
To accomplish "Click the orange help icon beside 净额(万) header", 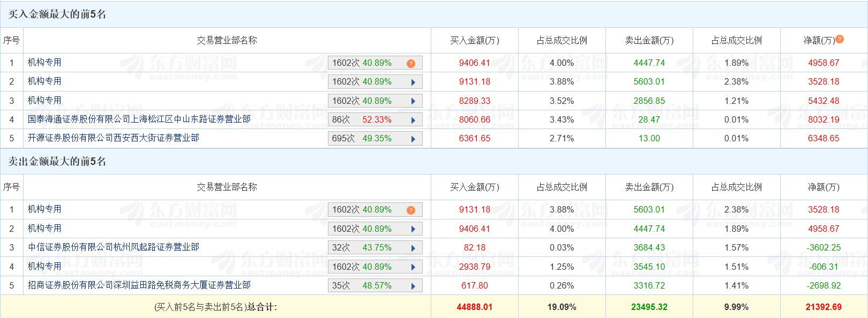I will pos(840,39).
